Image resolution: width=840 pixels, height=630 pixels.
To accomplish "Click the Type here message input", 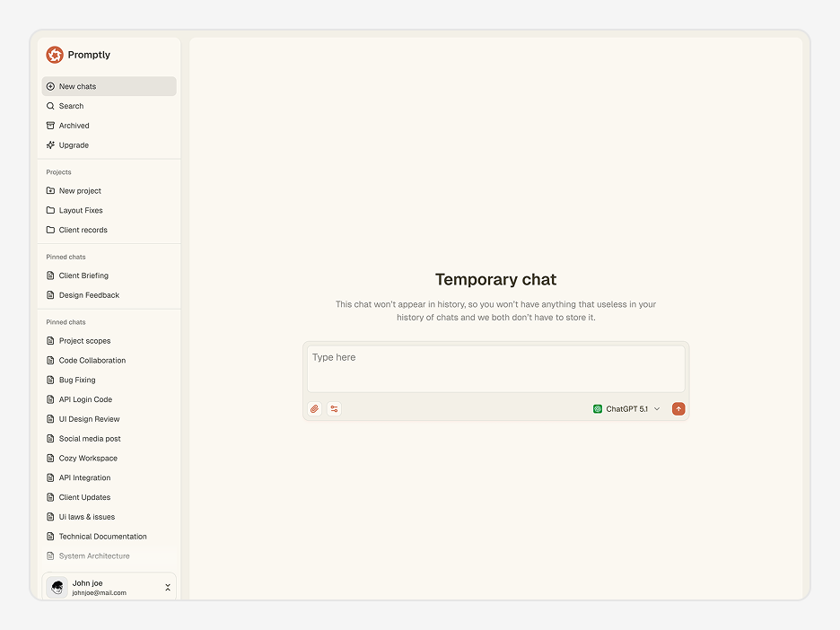I will click(496, 369).
